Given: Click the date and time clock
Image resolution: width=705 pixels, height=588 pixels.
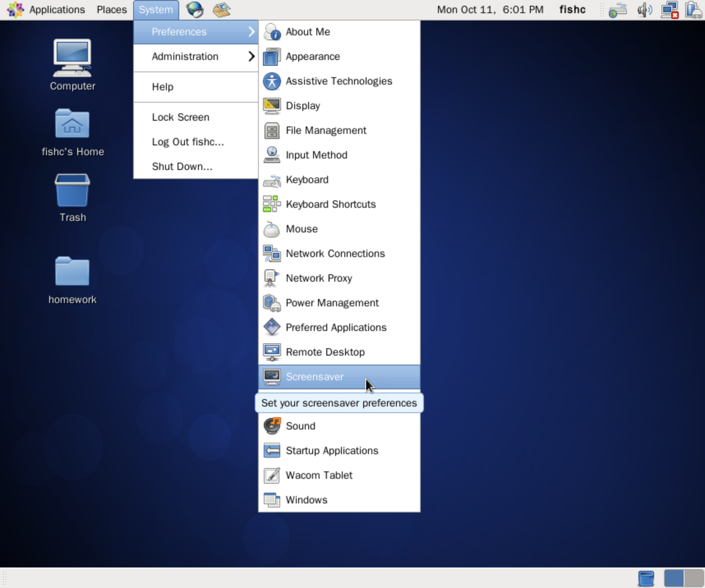Looking at the screenshot, I should coord(490,10).
